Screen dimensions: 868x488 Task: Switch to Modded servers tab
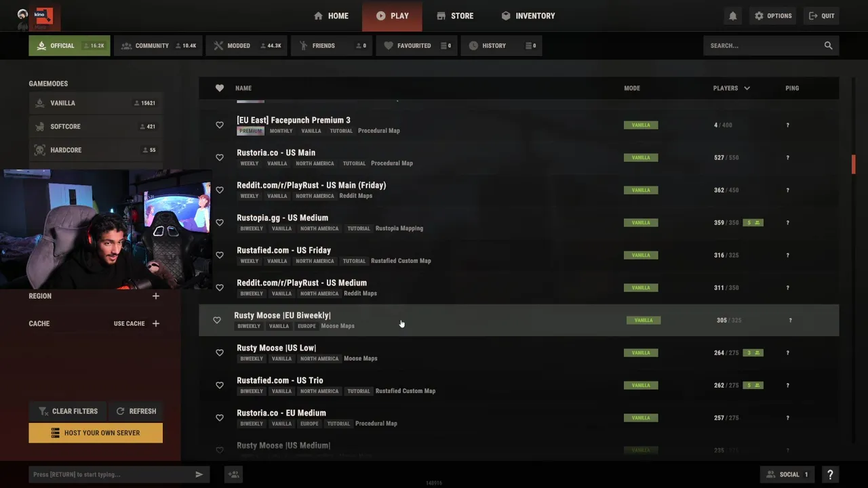[x=246, y=45]
